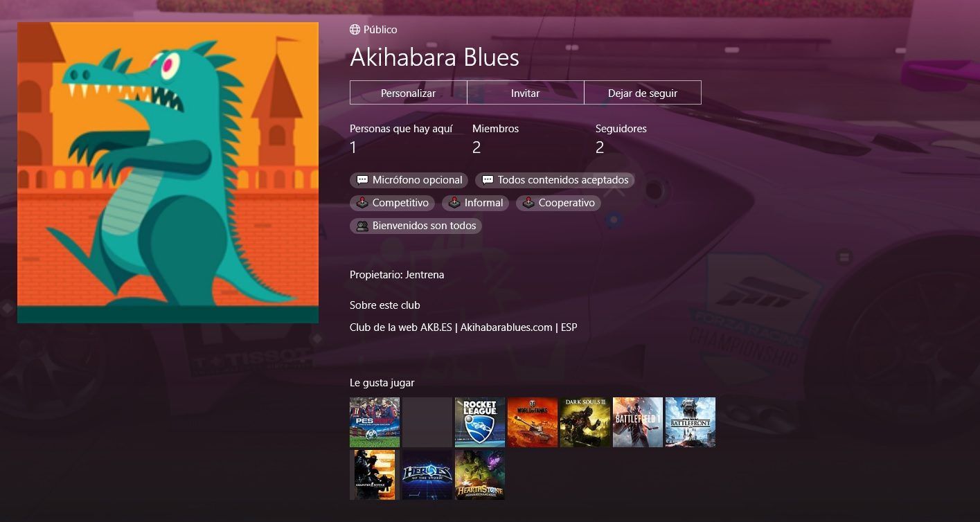Click the Invitar button
Viewport: 980px width, 522px height.
526,93
